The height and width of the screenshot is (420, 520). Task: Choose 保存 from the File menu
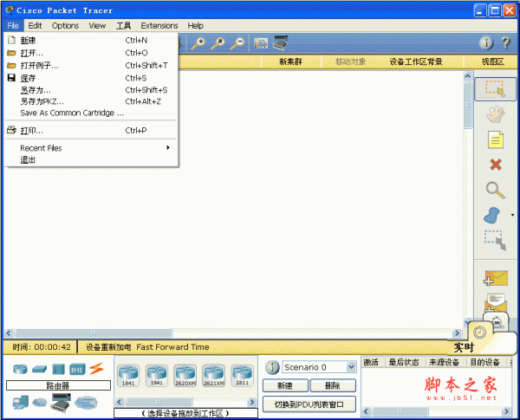(x=91, y=78)
